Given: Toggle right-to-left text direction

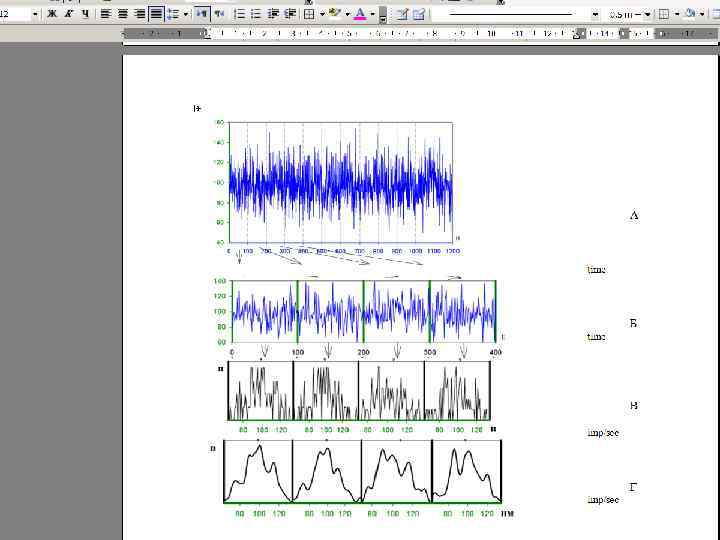Looking at the screenshot, I should pyautogui.click(x=219, y=14).
